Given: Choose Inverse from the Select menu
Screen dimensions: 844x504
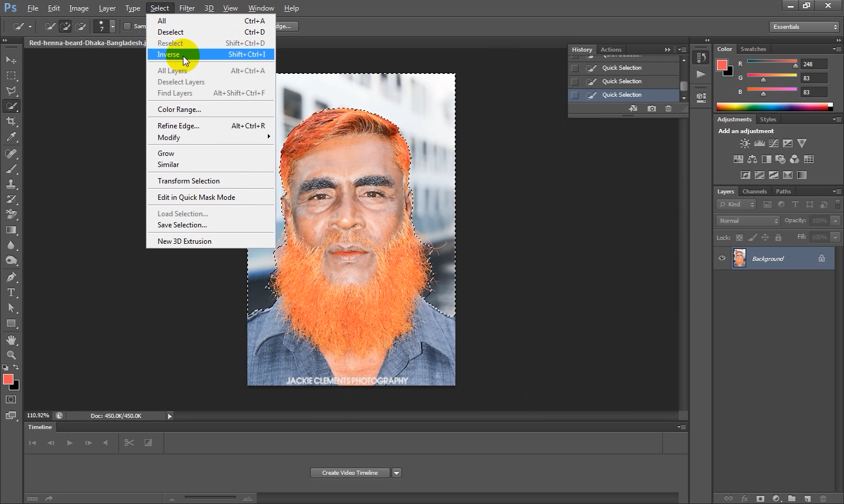Looking at the screenshot, I should pos(169,55).
